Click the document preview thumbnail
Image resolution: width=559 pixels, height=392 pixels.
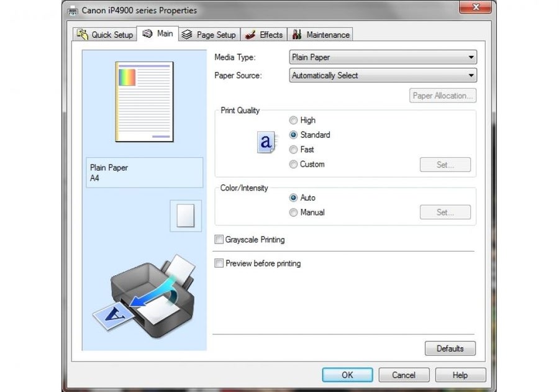[x=144, y=102]
